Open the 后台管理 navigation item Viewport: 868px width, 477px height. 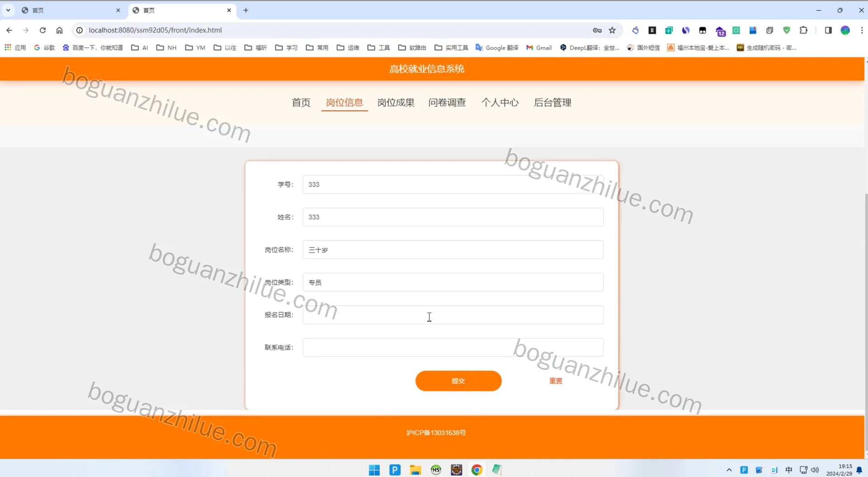[552, 103]
